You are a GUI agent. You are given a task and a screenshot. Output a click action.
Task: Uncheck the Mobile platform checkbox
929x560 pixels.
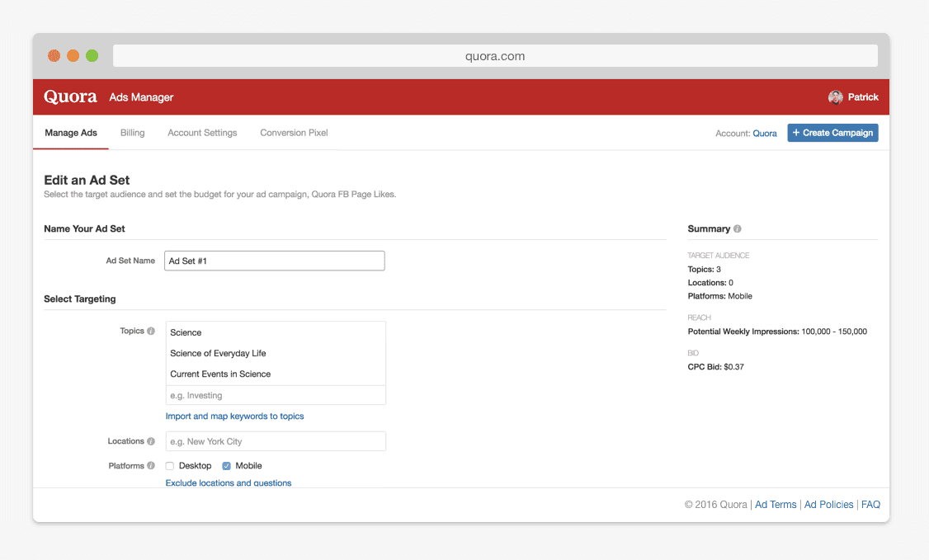227,466
